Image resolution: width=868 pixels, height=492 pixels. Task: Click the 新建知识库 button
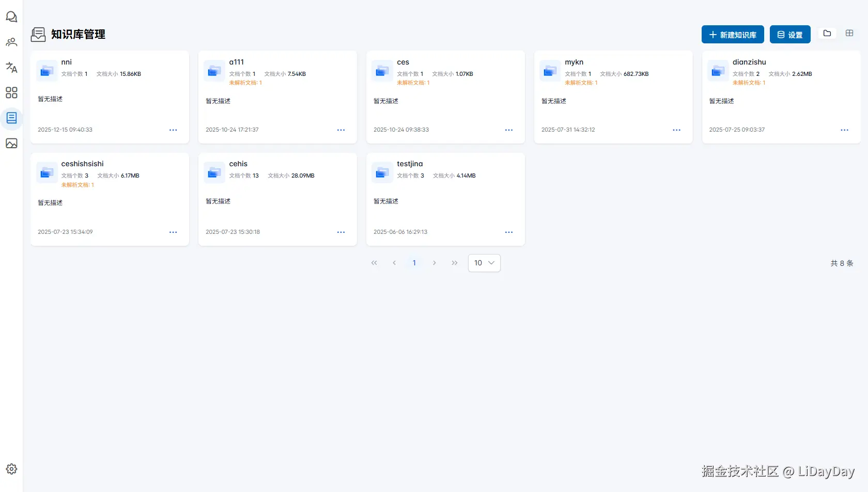[733, 35]
